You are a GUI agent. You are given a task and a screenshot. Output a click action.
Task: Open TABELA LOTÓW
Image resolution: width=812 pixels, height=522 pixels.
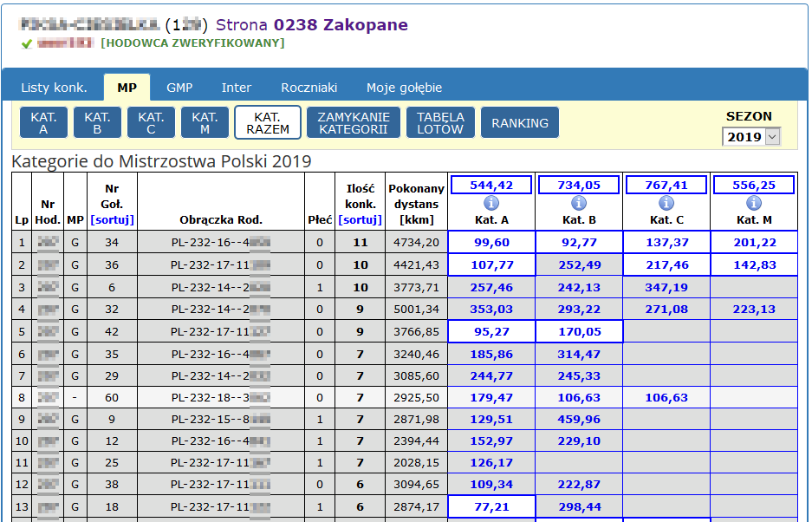pyautogui.click(x=440, y=123)
